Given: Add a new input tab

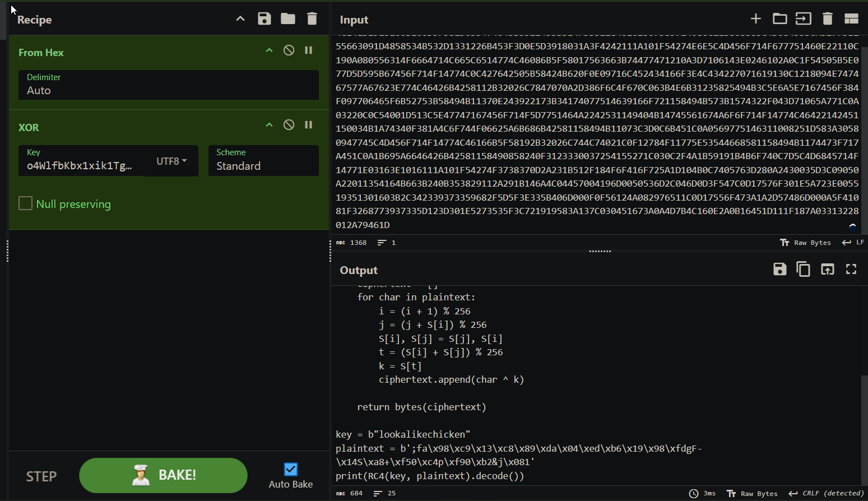Looking at the screenshot, I should 756,19.
